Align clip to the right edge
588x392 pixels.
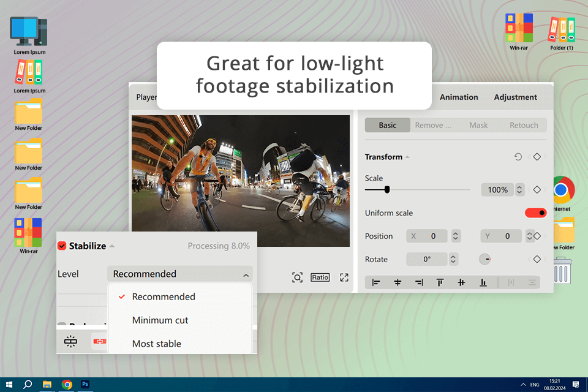pos(419,282)
